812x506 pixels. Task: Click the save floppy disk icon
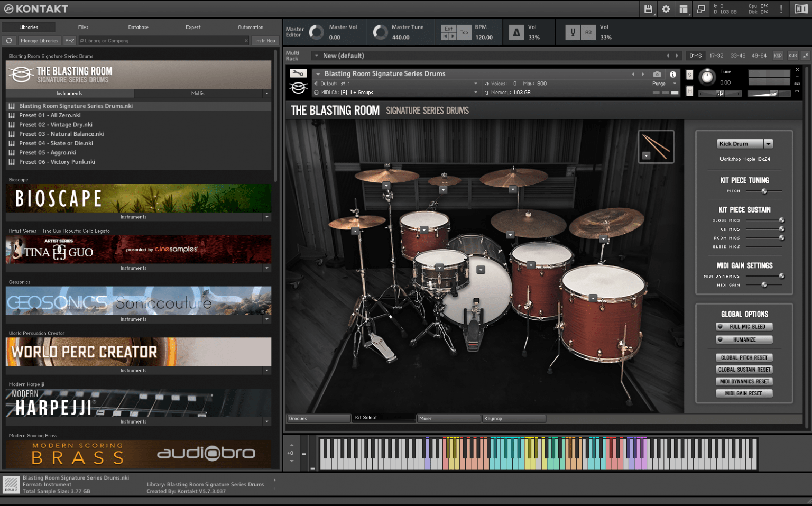pos(648,9)
